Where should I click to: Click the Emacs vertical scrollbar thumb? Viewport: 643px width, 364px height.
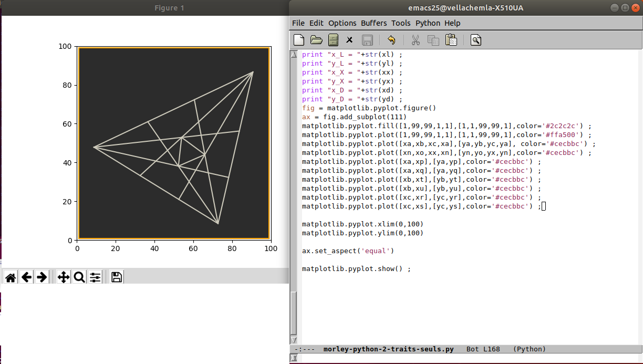point(294,314)
